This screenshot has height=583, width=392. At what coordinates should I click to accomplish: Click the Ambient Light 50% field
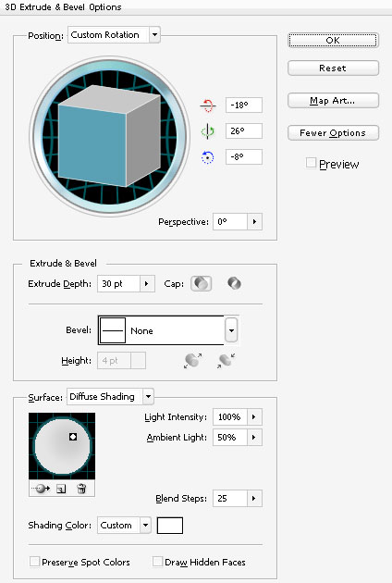230,437
